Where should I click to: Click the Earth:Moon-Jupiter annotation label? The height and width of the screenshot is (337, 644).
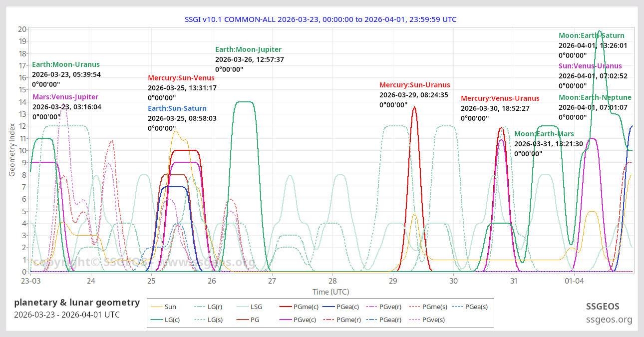pos(248,49)
